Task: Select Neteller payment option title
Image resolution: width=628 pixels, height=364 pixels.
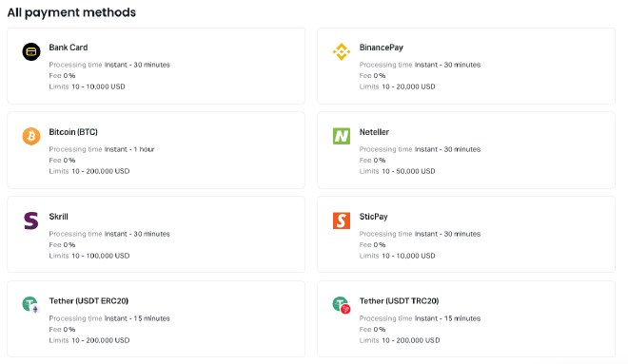Action: tap(374, 131)
